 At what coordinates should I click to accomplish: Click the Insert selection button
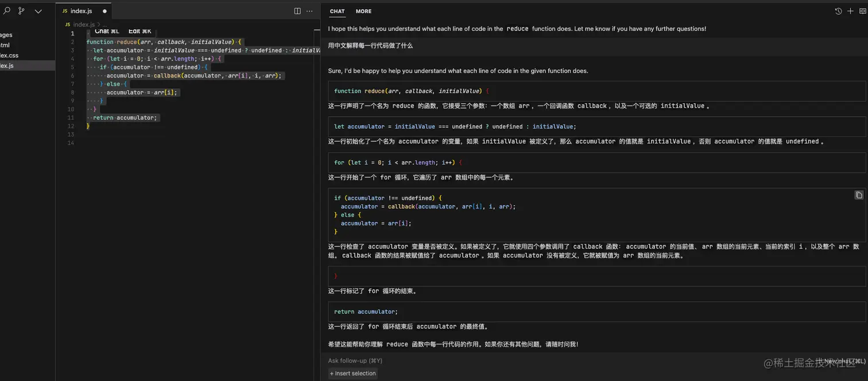[x=352, y=373]
